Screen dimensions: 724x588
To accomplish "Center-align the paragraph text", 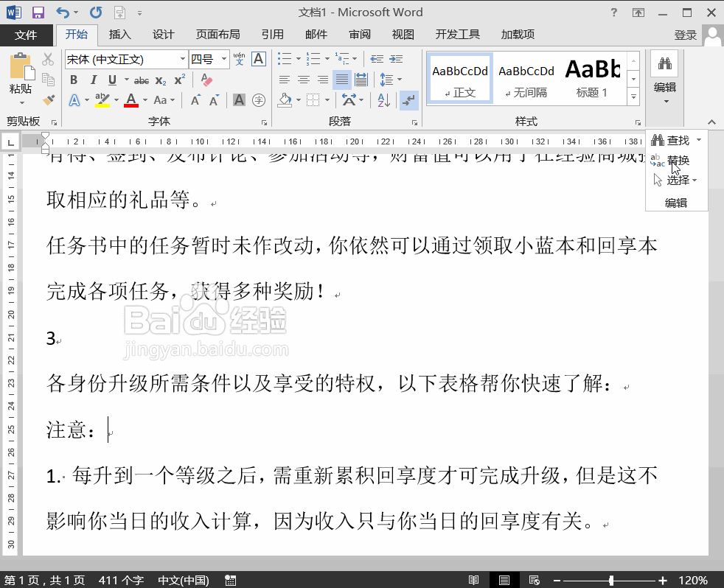I will [x=304, y=79].
